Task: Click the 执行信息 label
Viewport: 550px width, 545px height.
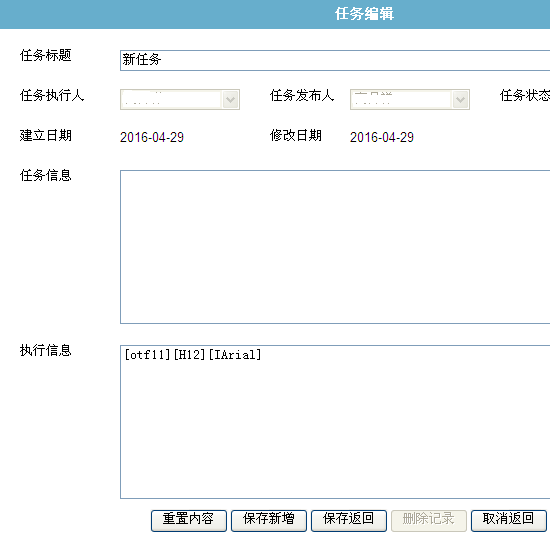Action: coord(46,350)
